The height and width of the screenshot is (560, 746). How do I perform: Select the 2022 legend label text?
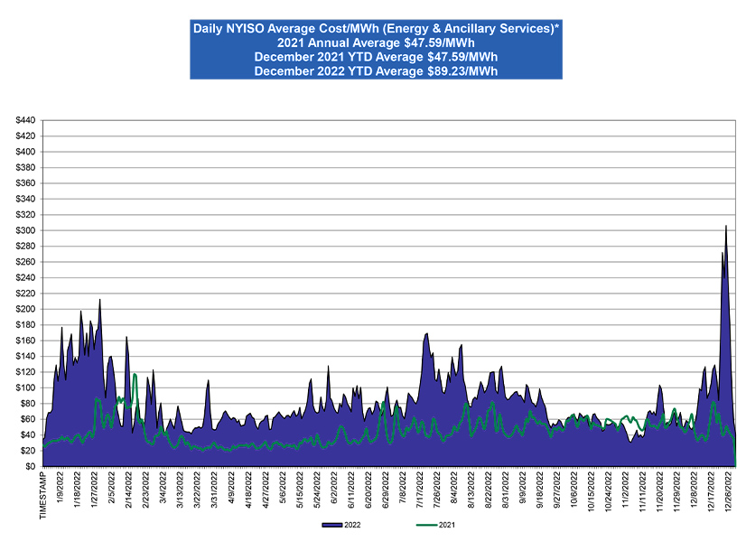point(355,523)
